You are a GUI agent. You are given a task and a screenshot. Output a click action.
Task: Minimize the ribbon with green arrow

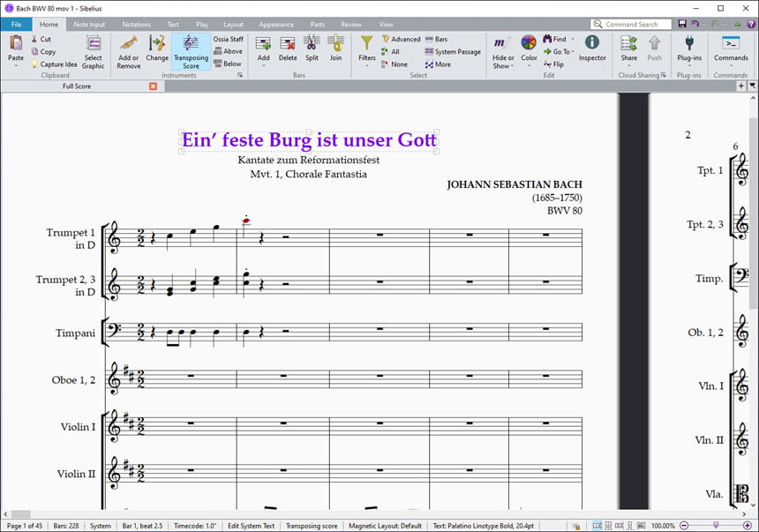(x=737, y=24)
